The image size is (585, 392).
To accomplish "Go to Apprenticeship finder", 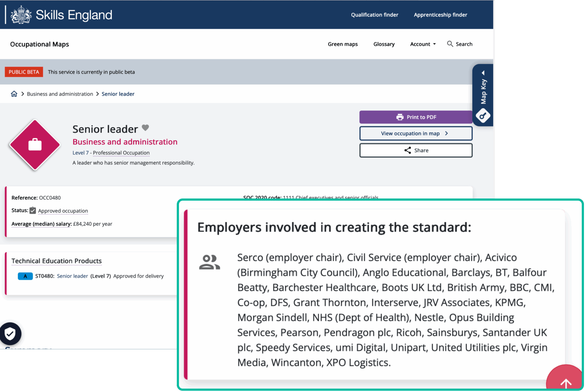I will 440,15.
